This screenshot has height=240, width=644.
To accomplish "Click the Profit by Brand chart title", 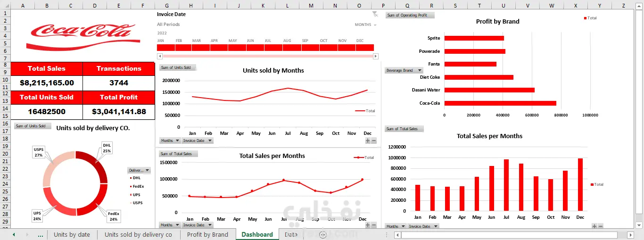I will tap(497, 21).
